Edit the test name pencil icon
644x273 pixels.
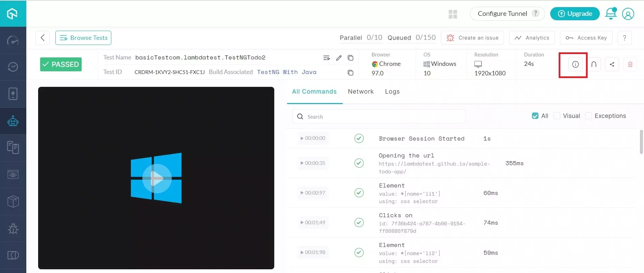(339, 58)
